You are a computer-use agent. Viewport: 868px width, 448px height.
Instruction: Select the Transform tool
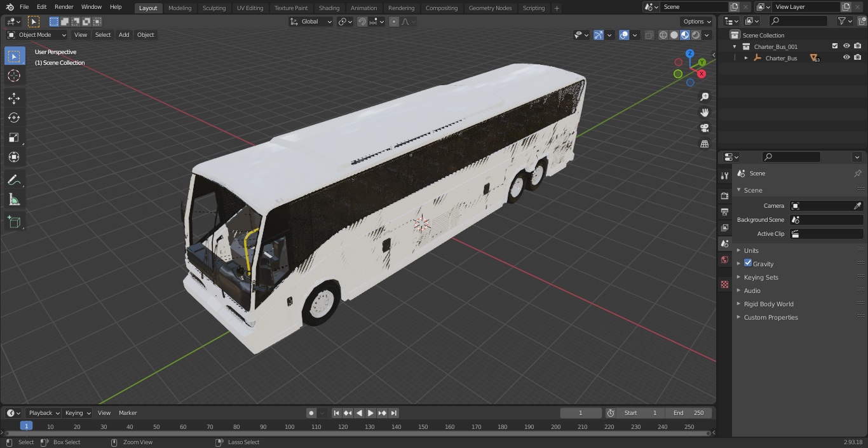pyautogui.click(x=14, y=157)
